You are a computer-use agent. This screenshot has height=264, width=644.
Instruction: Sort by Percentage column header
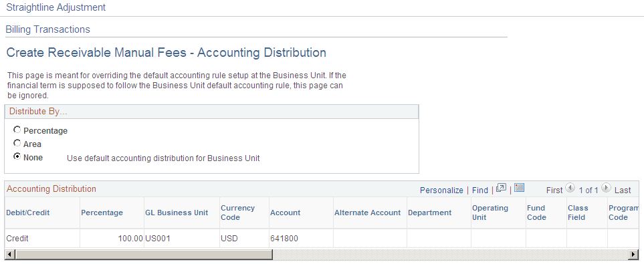point(102,213)
